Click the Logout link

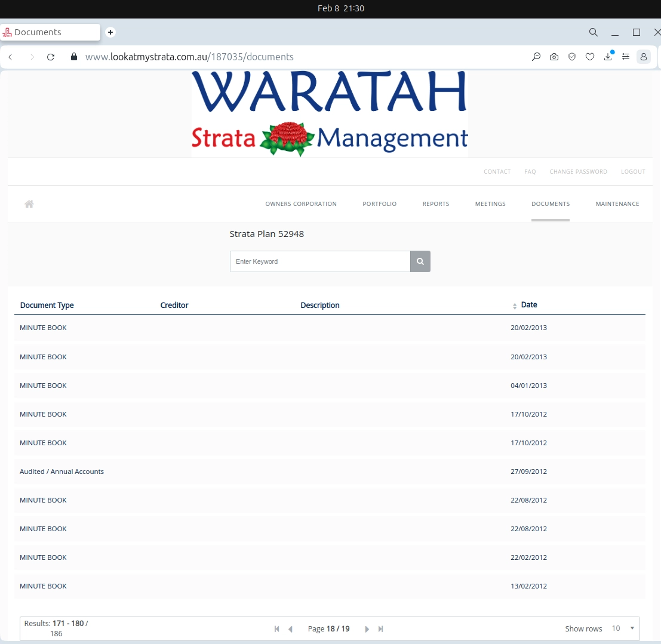pos(633,171)
